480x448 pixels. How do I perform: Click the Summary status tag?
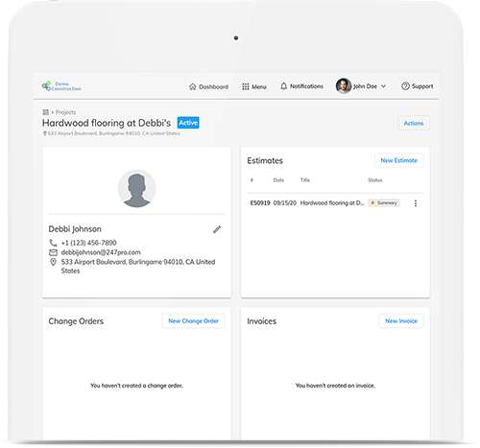coord(384,202)
